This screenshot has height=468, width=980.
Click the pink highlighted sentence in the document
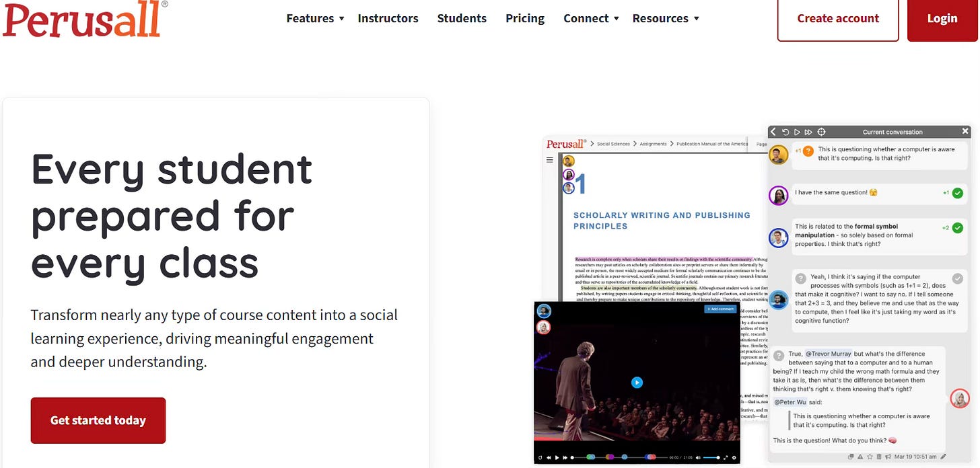(x=663, y=259)
